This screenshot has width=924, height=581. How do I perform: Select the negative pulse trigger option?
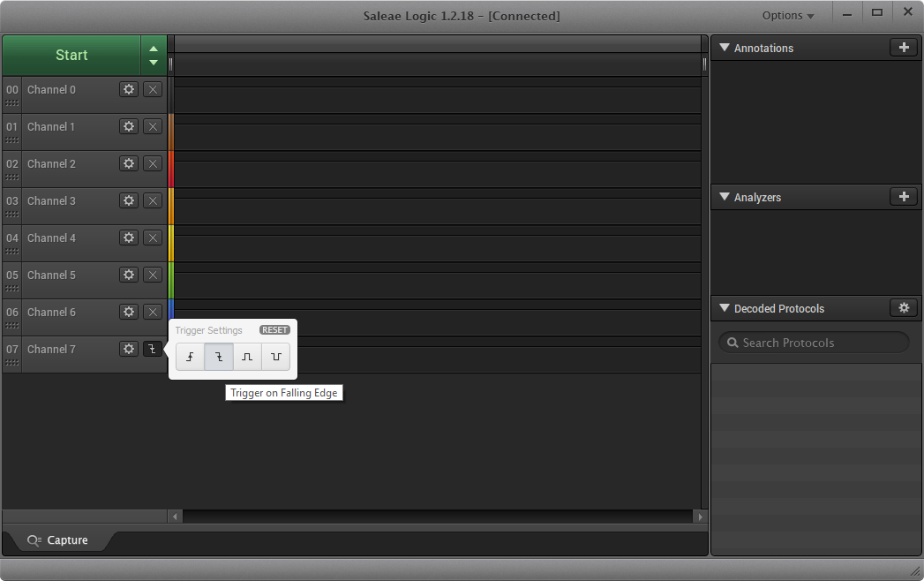pyautogui.click(x=276, y=357)
